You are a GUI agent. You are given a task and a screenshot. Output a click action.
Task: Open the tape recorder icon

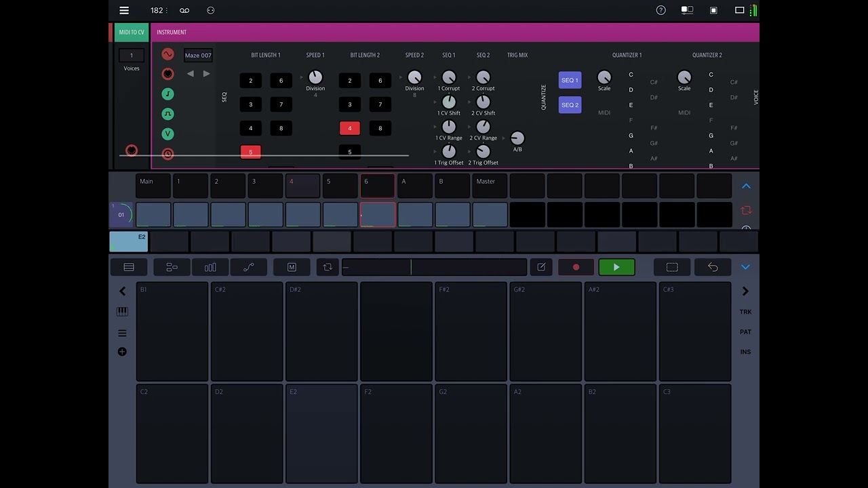[x=184, y=10]
